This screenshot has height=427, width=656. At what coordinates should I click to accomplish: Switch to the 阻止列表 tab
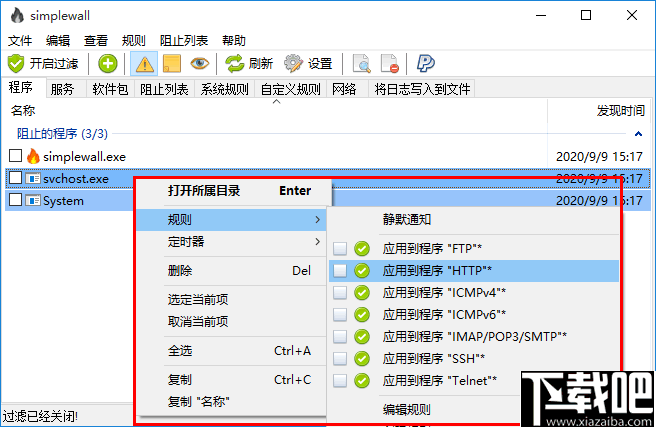164,89
